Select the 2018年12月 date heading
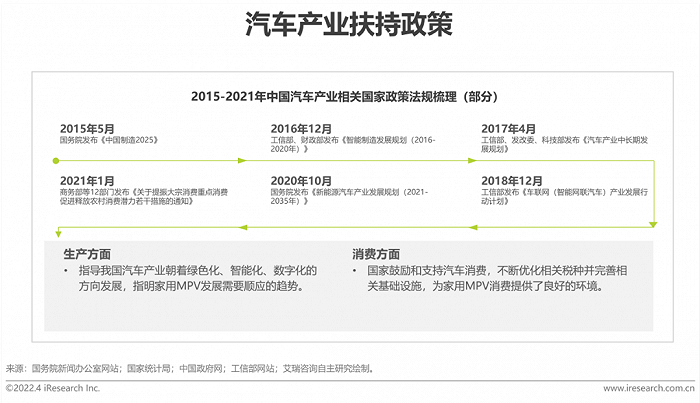 point(512,181)
